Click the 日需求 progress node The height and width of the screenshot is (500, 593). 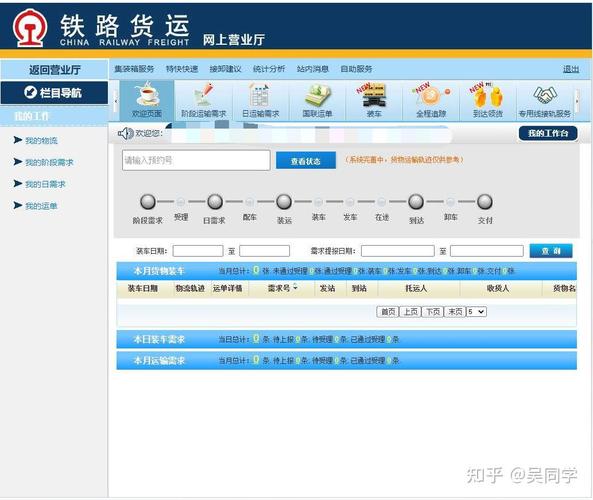pyautogui.click(x=215, y=202)
